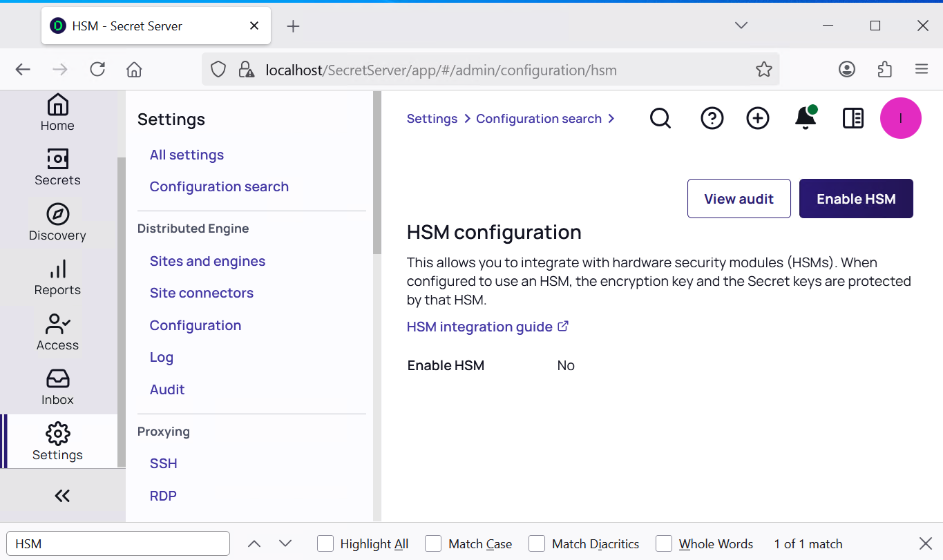Open All settings in sidebar
The height and width of the screenshot is (560, 943).
point(187,155)
